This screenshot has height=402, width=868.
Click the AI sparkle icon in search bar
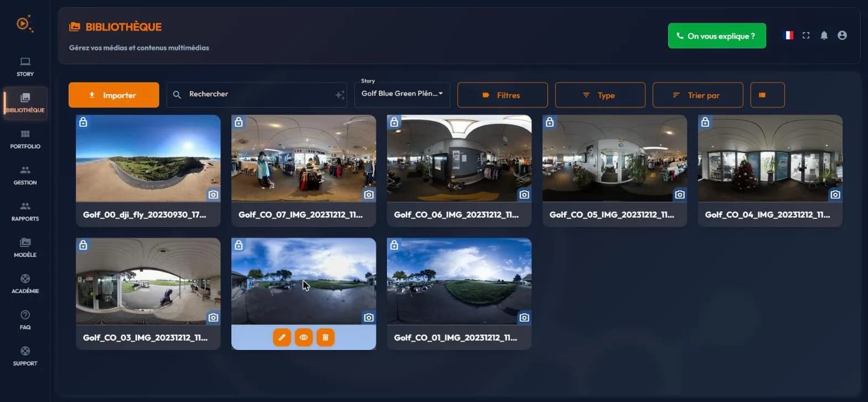tap(340, 95)
